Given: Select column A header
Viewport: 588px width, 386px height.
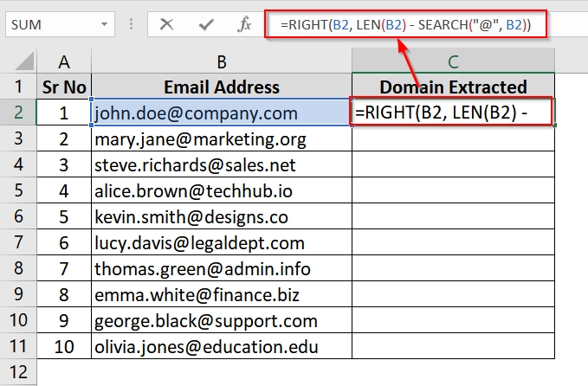Looking at the screenshot, I should 64,61.
